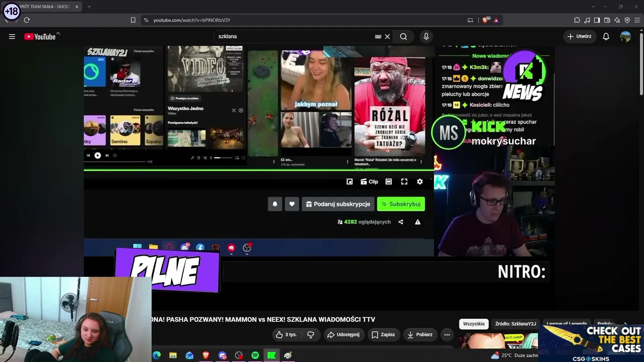Click Podaruj subskrypcje shown in the video
Screen dimensions: 644x362
coord(338,204)
